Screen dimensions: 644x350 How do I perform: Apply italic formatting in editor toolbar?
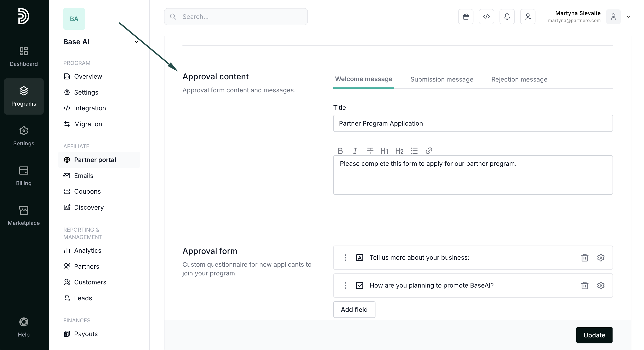(355, 151)
